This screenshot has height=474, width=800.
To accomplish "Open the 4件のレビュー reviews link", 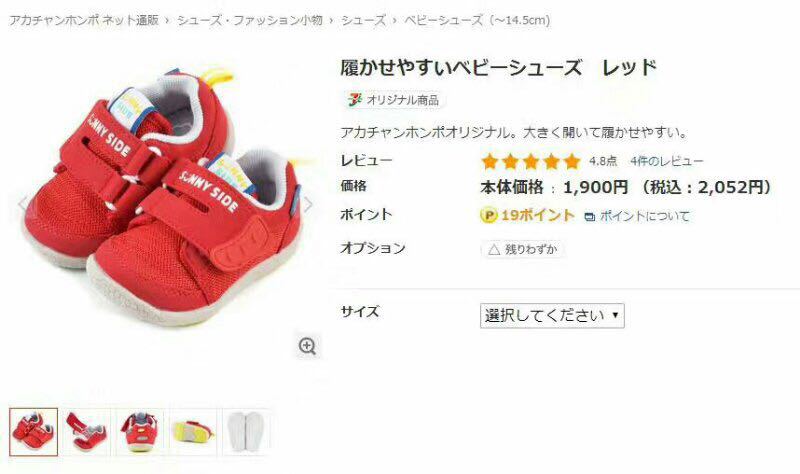I will tap(666, 162).
